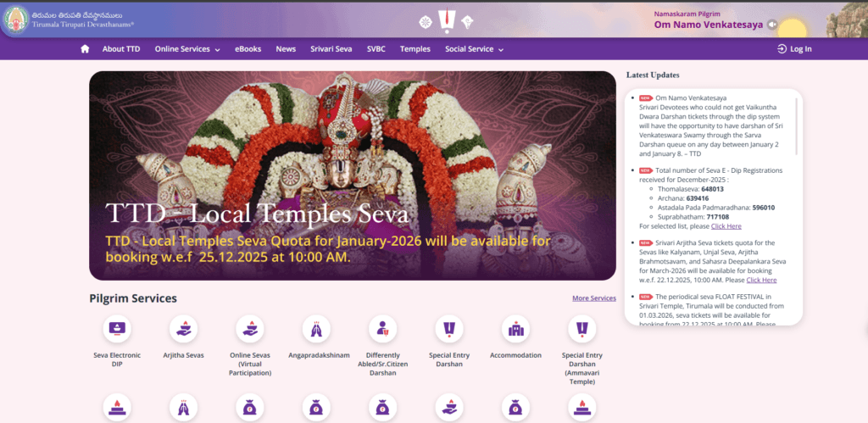Click the TTD Local Temples Seva banner image
Image resolution: width=868 pixels, height=423 pixels.
click(352, 175)
